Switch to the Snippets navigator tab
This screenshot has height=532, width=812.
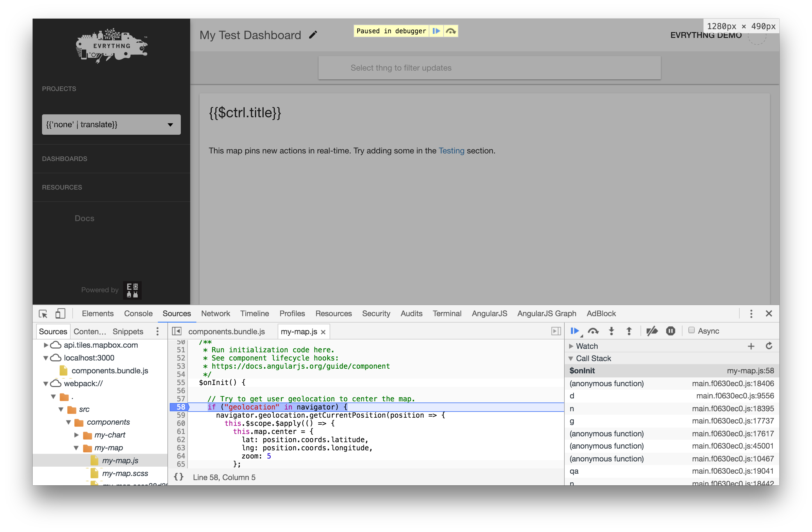[x=128, y=331]
